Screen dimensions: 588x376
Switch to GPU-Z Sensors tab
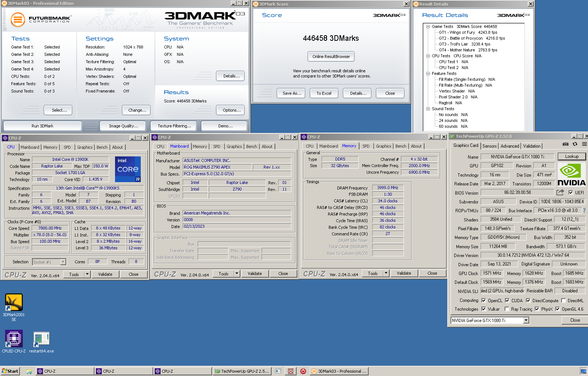(490, 146)
